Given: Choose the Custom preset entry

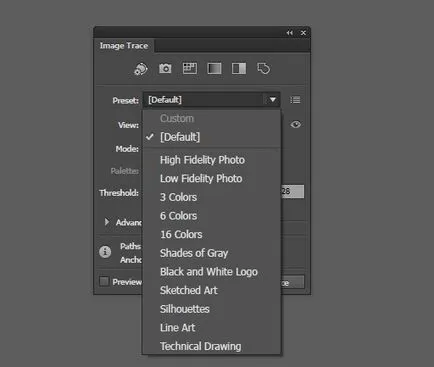Looking at the screenshot, I should tap(212, 118).
